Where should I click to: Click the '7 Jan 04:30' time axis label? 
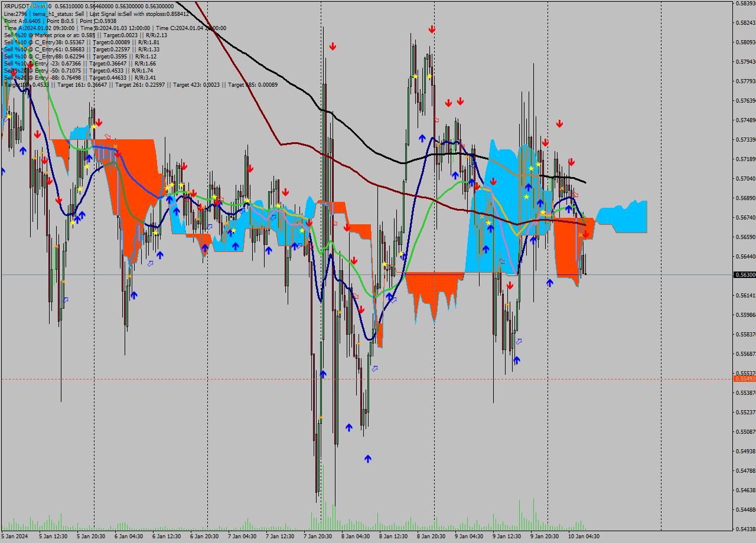point(242,537)
